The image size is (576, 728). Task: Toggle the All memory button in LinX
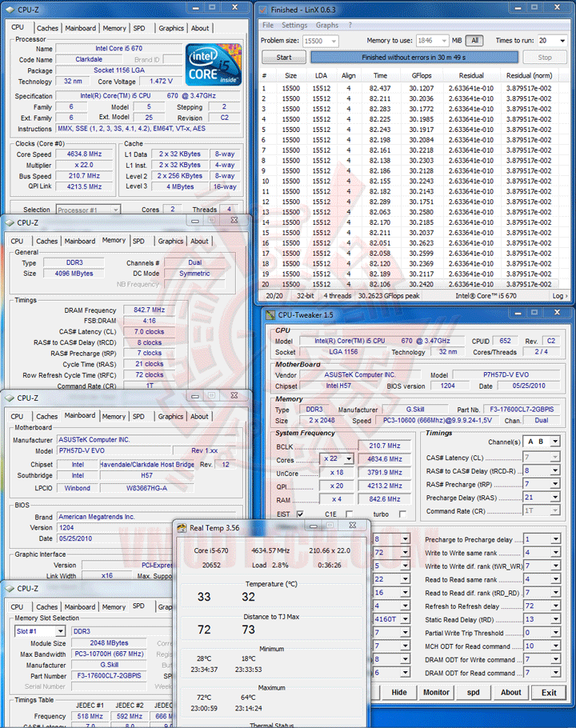[474, 40]
